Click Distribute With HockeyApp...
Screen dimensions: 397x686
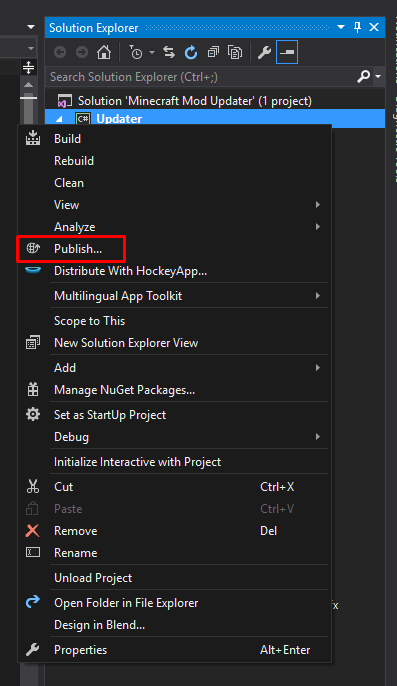(175, 271)
